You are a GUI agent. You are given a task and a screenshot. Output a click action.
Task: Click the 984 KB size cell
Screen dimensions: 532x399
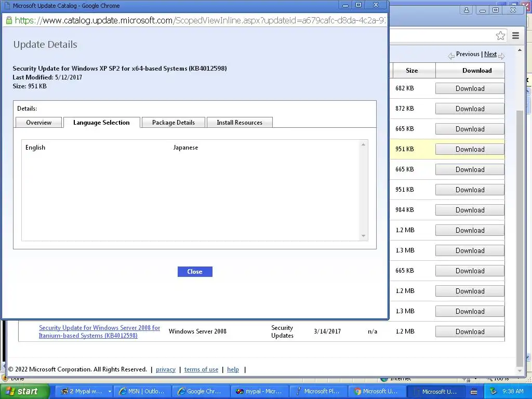point(404,210)
